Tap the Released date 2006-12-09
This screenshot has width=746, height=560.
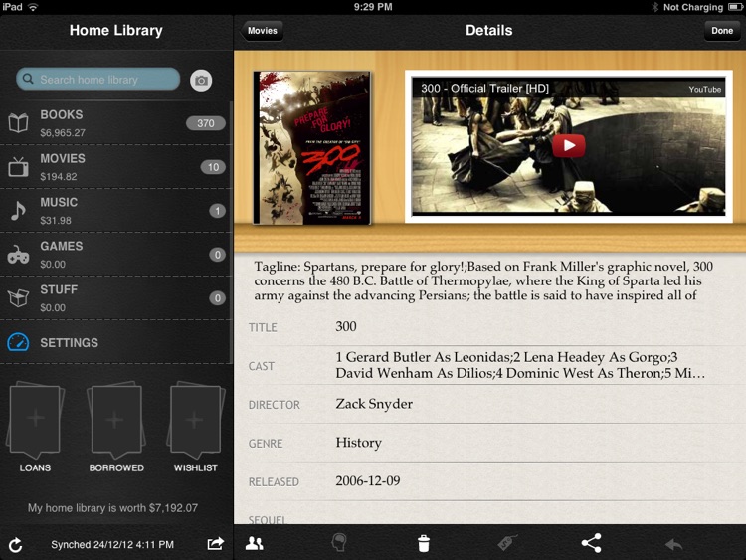pos(368,481)
